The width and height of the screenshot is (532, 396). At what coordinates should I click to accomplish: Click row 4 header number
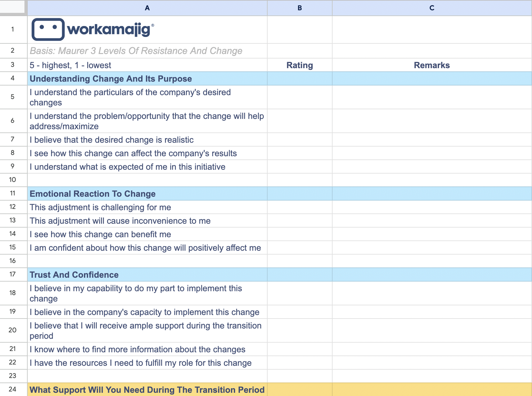(x=13, y=78)
